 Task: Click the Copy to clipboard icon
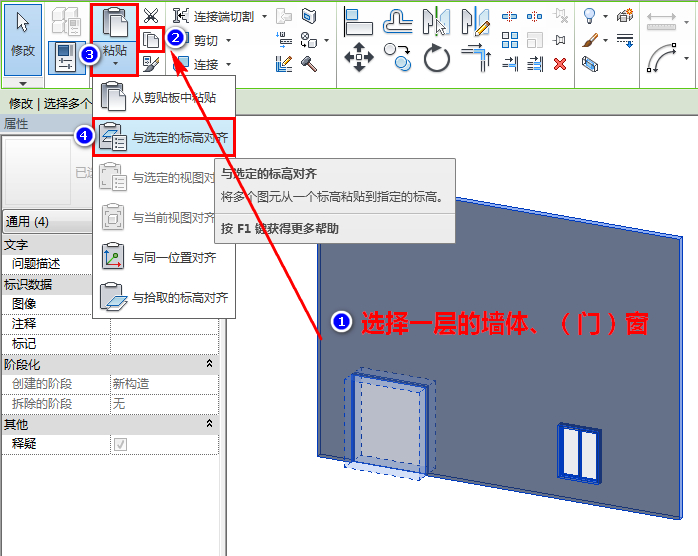[x=152, y=40]
